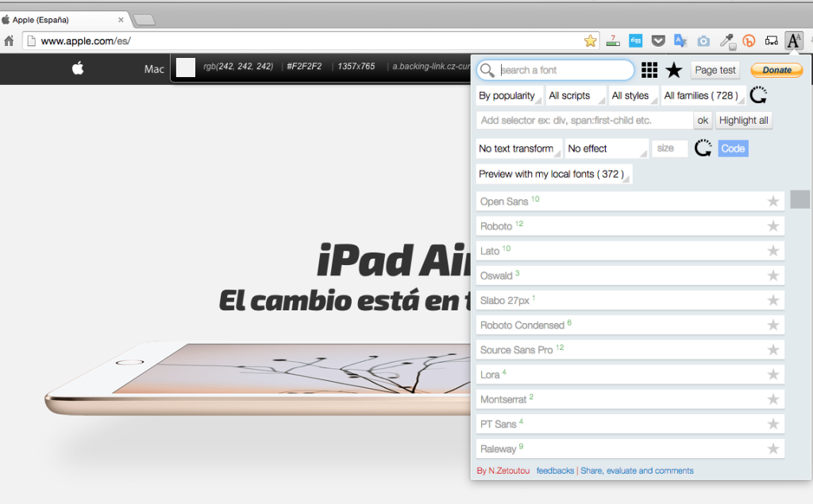Open the eyedropper color picker extension
Viewport: 813px width, 504px height.
pos(727,41)
